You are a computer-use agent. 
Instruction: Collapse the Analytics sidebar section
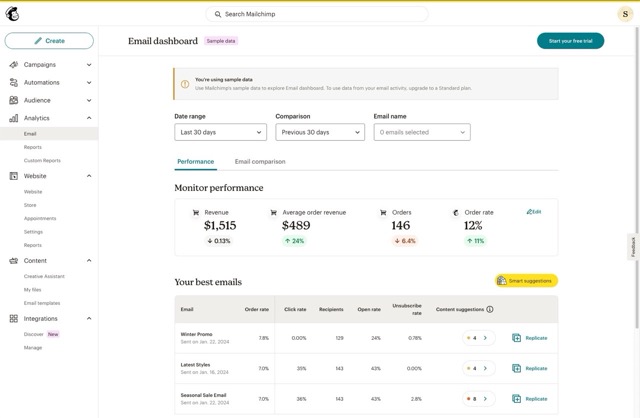(89, 119)
